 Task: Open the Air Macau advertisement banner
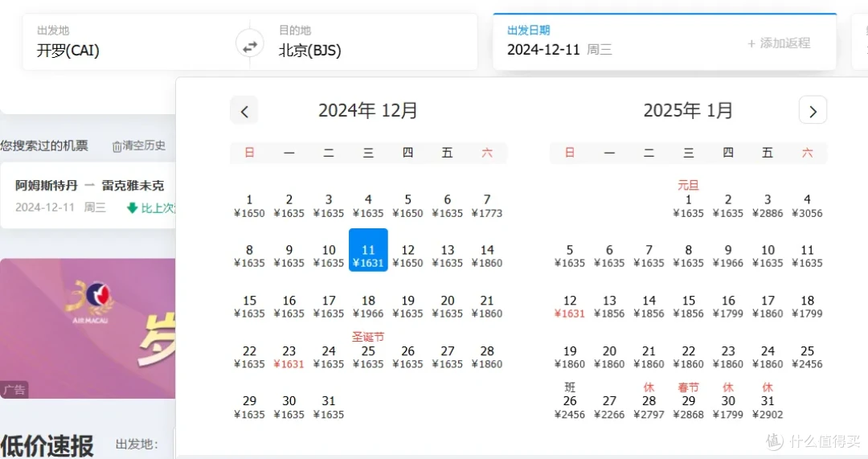[88, 328]
